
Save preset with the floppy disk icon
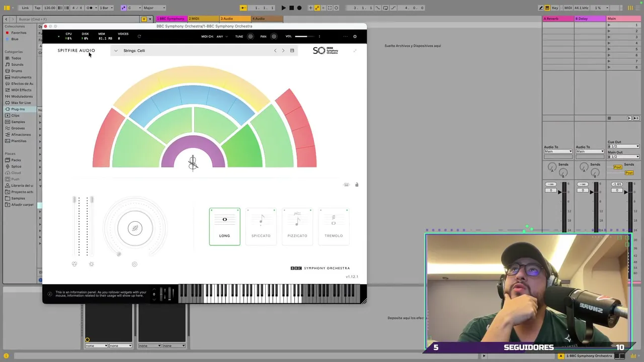(292, 50)
